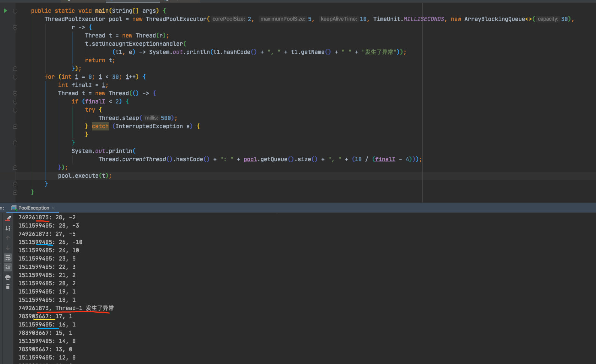Collapse the try block fold marker
Screen dimensions: 596x364
(15, 110)
